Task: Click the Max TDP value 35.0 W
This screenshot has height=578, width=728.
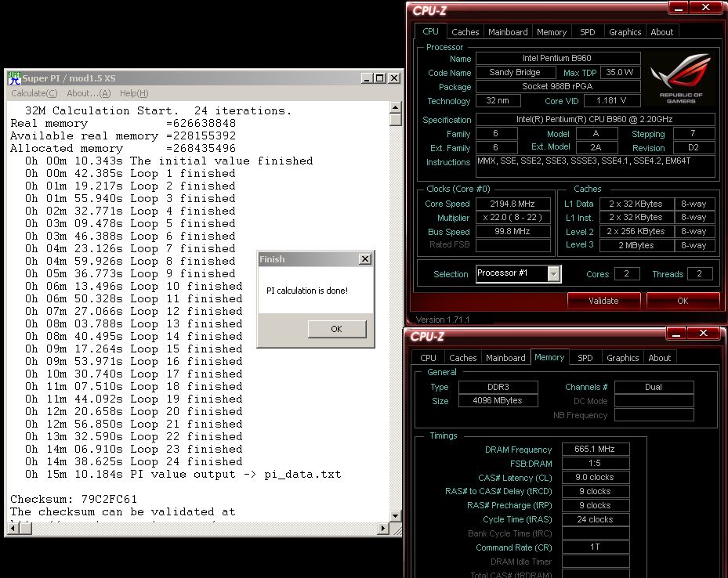Action: pyautogui.click(x=620, y=72)
